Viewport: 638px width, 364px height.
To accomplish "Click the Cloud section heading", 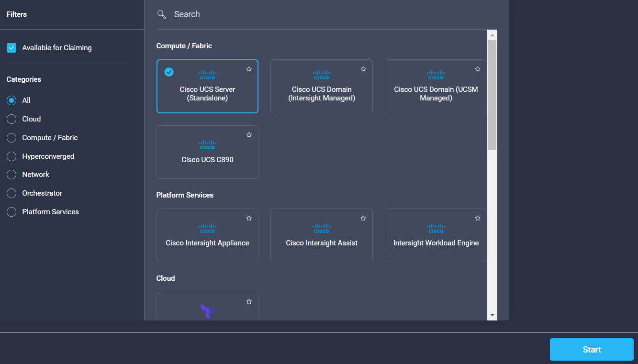I will tap(166, 278).
